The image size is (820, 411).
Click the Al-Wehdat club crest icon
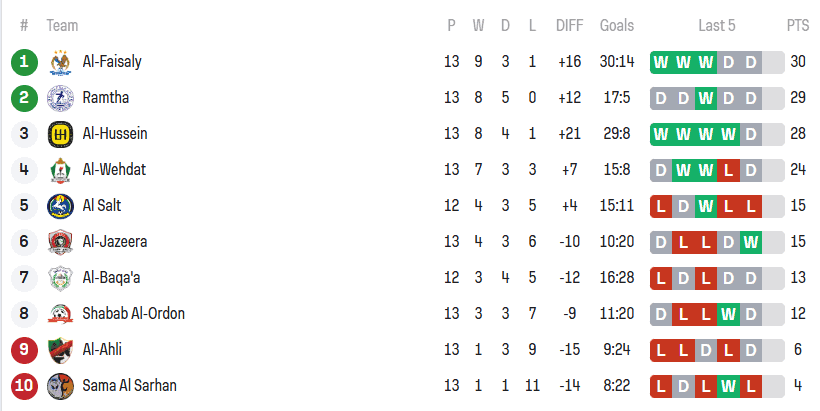click(x=60, y=170)
